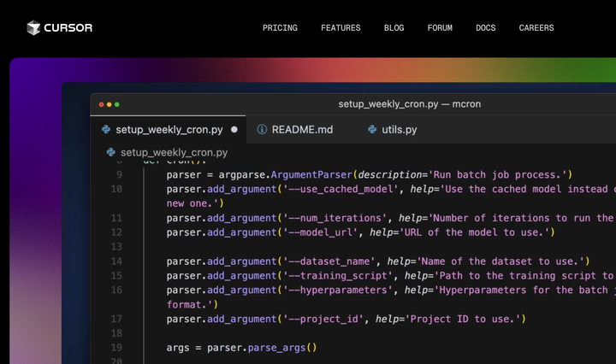Click the setup_weekly_cron.py breadcrumb path
Image resolution: width=616 pixels, height=364 pixels.
click(174, 152)
